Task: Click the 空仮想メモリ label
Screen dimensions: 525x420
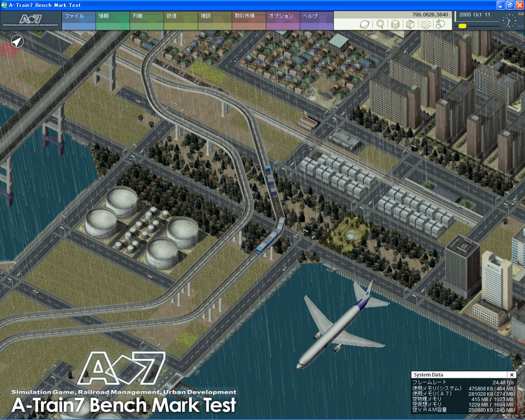Action: tap(427, 404)
